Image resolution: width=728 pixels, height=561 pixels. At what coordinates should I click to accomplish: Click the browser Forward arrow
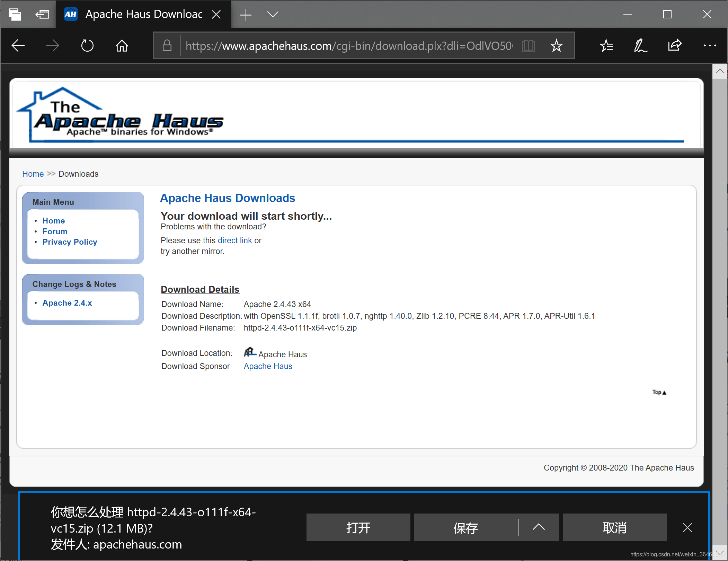[x=53, y=45]
